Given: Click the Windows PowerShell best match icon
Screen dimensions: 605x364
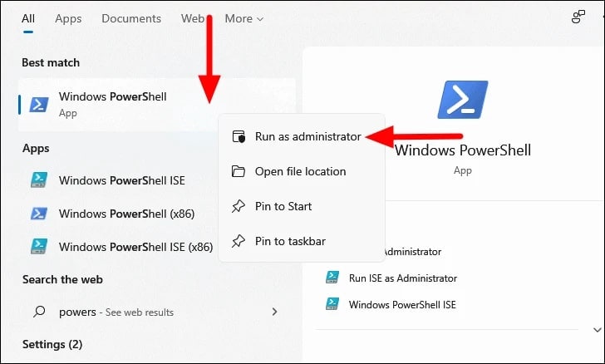Looking at the screenshot, I should [39, 105].
